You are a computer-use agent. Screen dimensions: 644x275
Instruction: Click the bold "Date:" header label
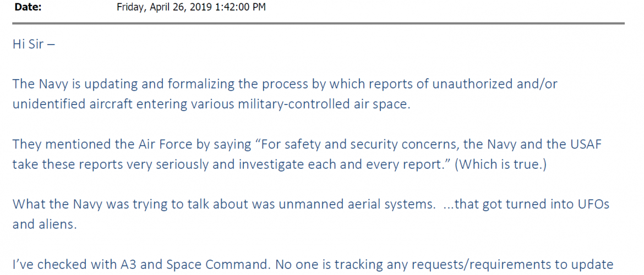(27, 7)
